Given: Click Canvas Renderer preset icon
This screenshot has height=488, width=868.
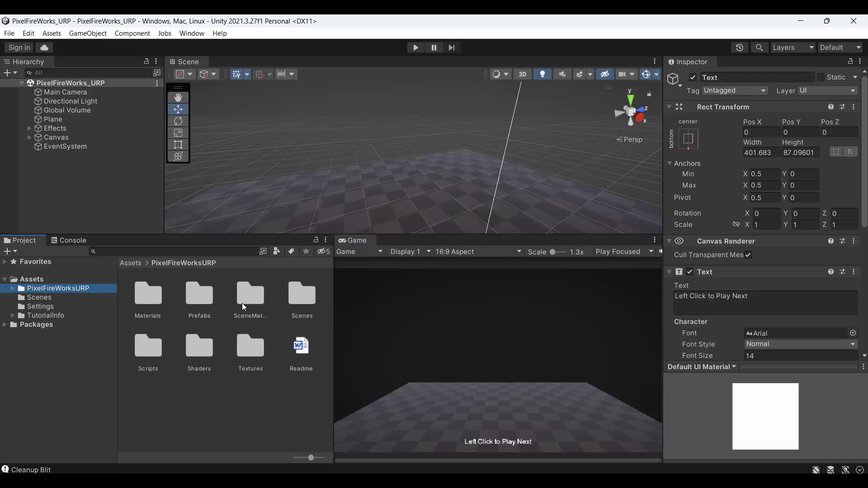Looking at the screenshot, I should coord(842,241).
